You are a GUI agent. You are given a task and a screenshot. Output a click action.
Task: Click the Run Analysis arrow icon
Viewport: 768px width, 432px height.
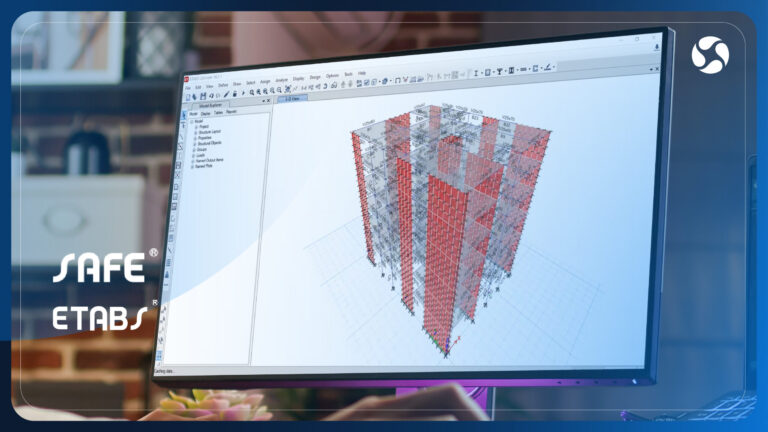point(242,92)
